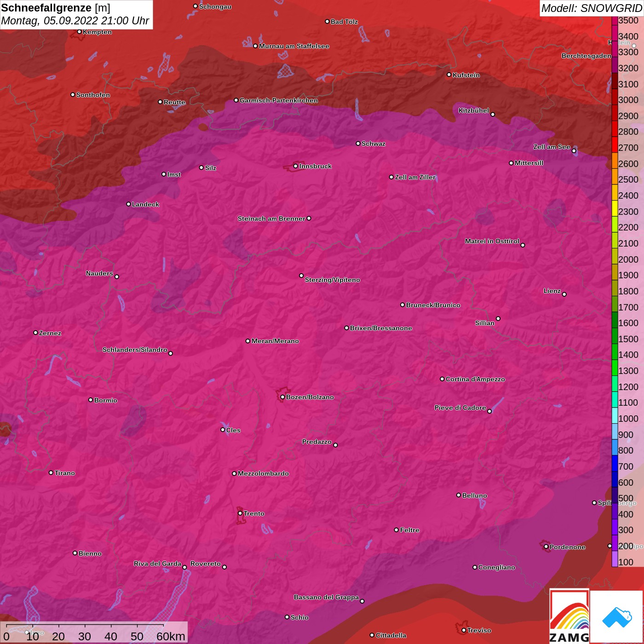Click the 'Zell am Ziller' label
644x644 pixels.
click(x=415, y=177)
